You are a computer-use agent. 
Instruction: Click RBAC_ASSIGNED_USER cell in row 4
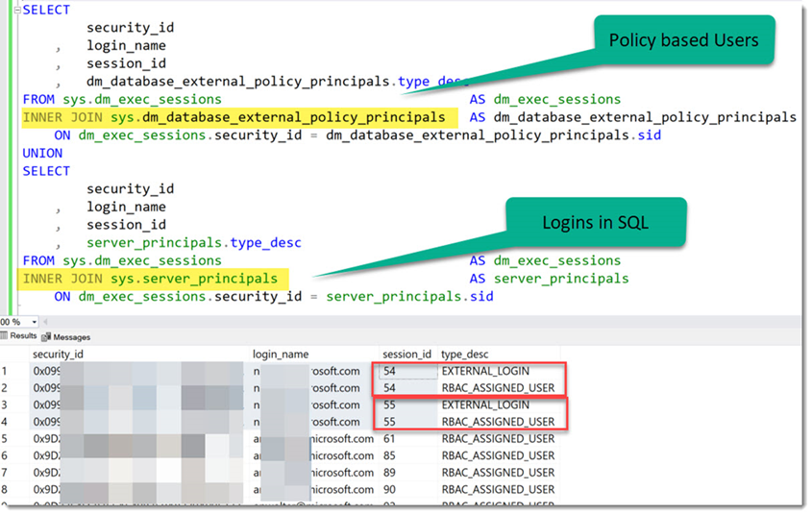(x=498, y=422)
